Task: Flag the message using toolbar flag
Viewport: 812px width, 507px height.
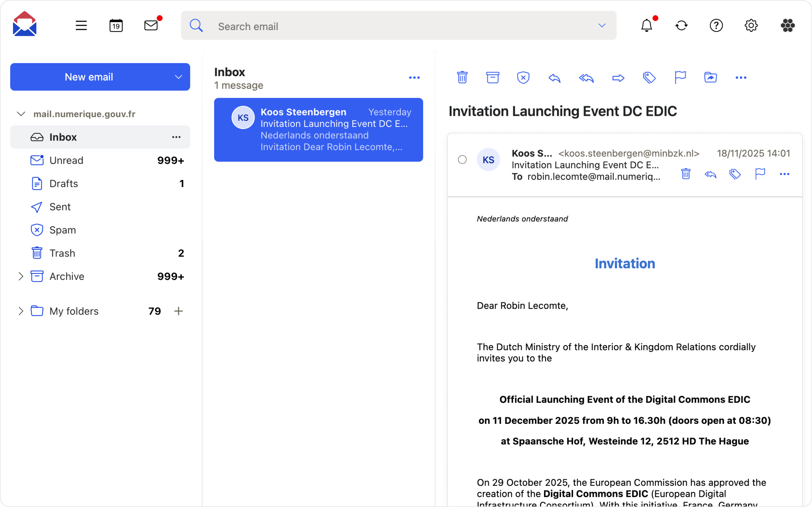Action: 680,78
